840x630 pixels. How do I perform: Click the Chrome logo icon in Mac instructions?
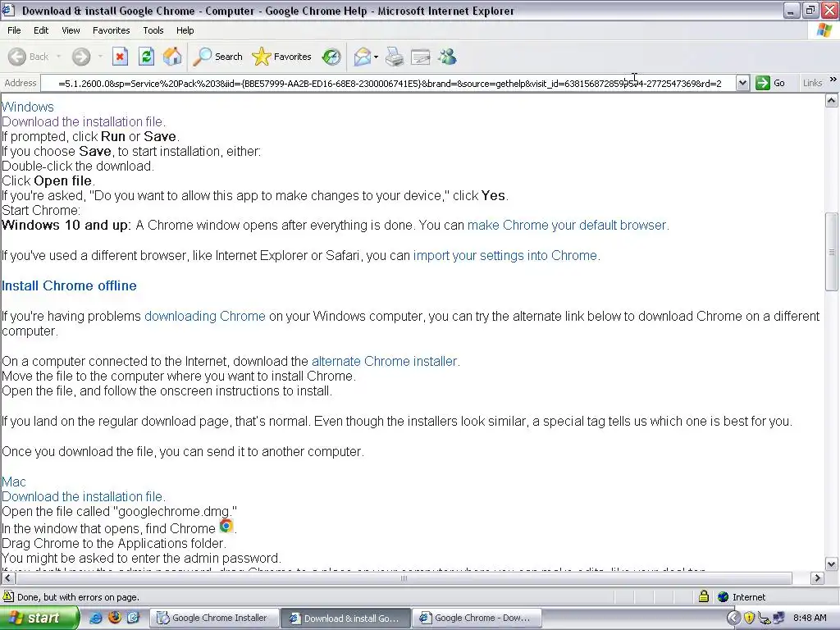[226, 526]
